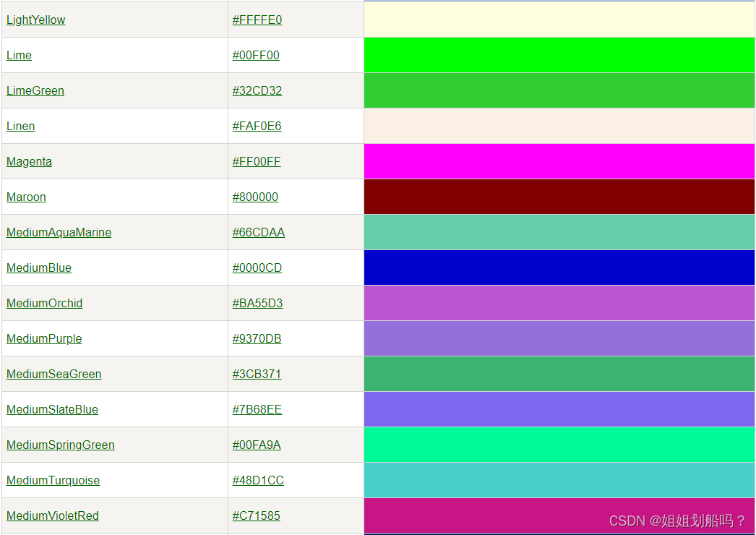The width and height of the screenshot is (756, 535).
Task: Select the MediumSlateBlue color swatch
Action: 559,410
